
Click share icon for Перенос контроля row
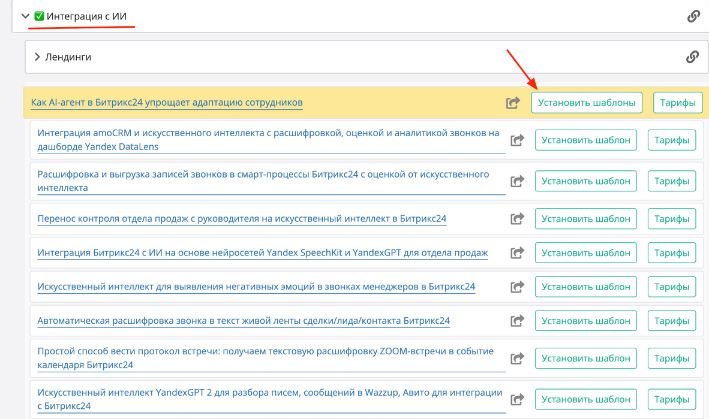click(517, 219)
